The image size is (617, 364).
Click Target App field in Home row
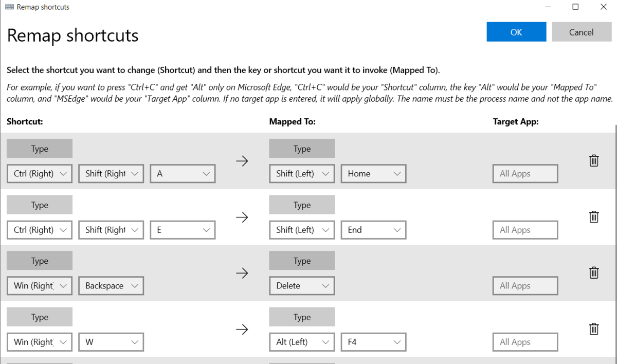525,174
